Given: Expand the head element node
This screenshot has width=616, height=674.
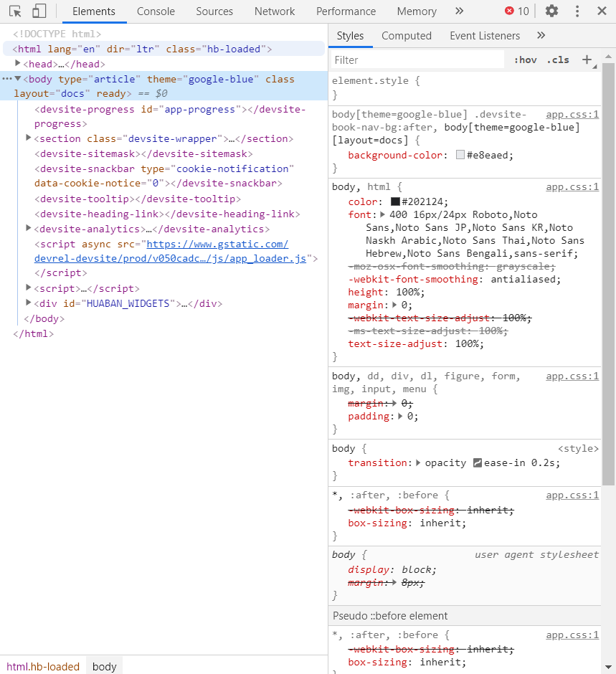Looking at the screenshot, I should coord(18,64).
